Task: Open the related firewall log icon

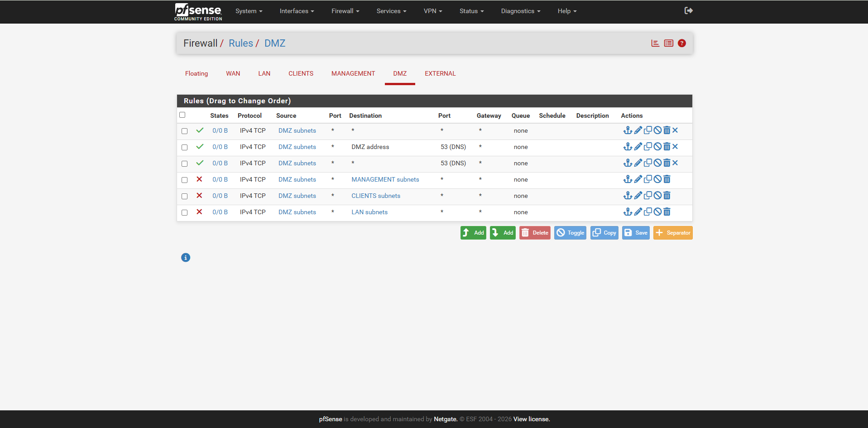Action: click(669, 43)
